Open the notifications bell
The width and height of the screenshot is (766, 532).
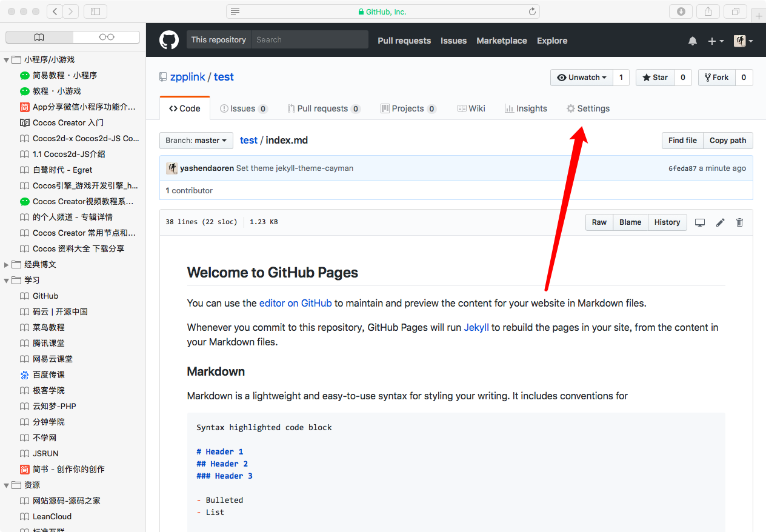pyautogui.click(x=693, y=41)
